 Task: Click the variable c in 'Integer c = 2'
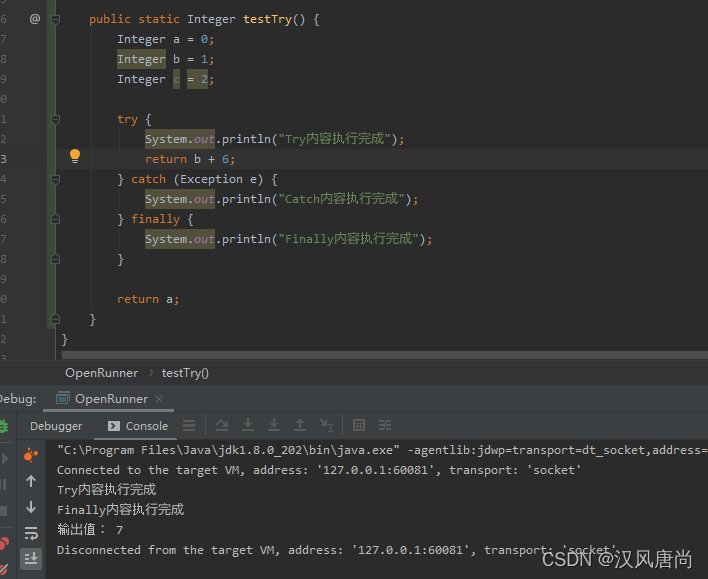[x=177, y=79]
